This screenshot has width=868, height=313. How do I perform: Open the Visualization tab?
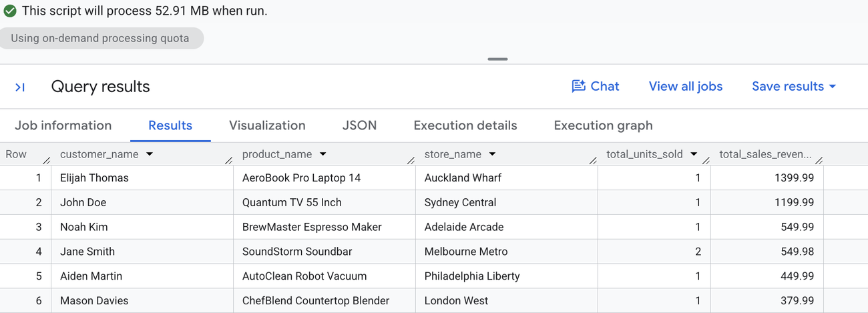coord(267,125)
